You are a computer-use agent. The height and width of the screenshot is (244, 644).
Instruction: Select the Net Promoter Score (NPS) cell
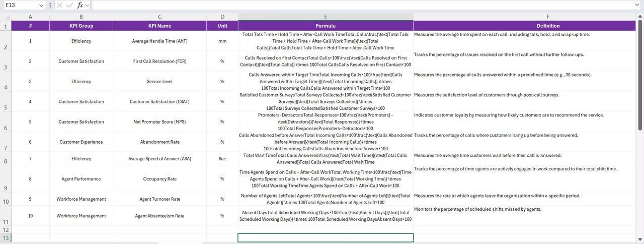(159, 121)
